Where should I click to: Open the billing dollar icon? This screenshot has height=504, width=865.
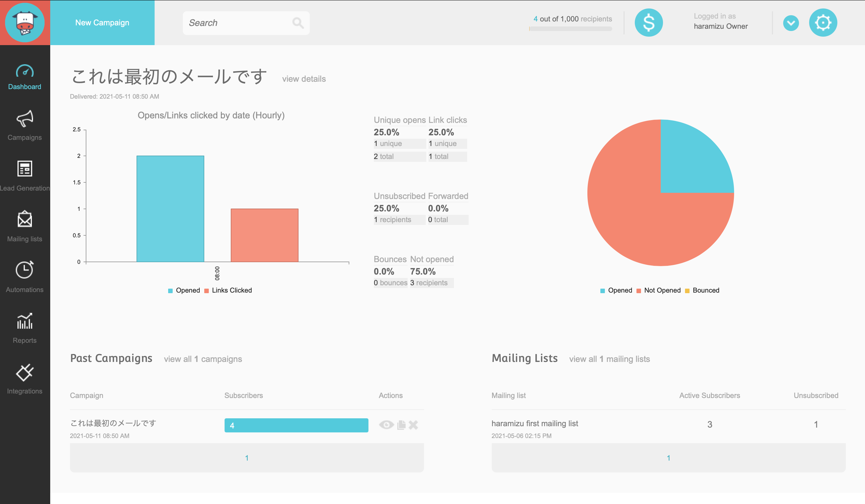point(648,23)
